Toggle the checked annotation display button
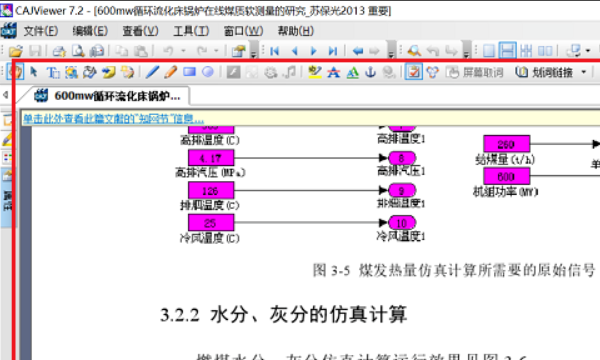This screenshot has height=360, width=600. (414, 72)
